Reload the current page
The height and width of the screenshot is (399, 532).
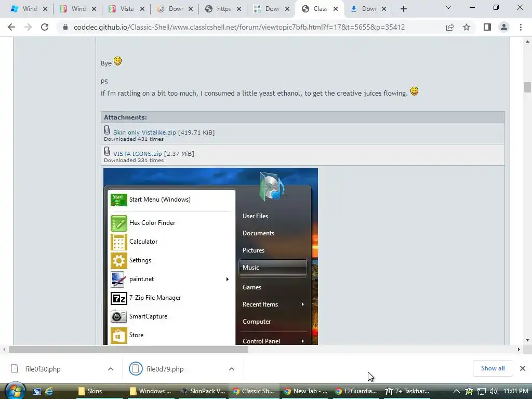[x=45, y=27]
